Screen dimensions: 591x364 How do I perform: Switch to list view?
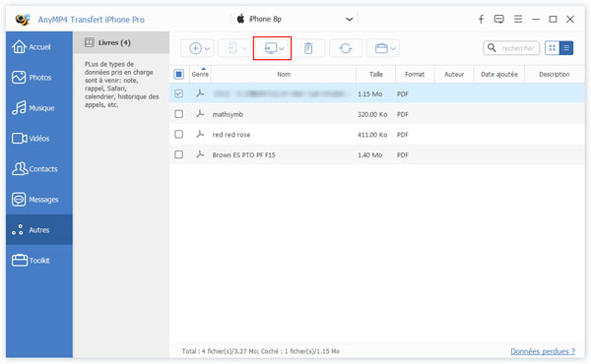click(x=566, y=48)
